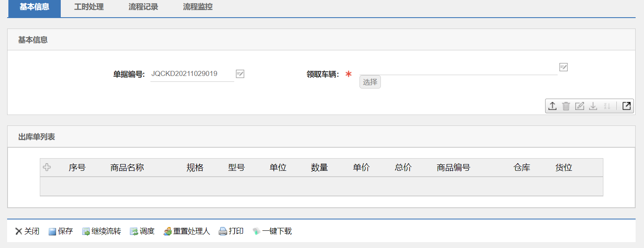Screen dimensions: 644x248
Task: Click the 数量 column header
Action: (319, 168)
